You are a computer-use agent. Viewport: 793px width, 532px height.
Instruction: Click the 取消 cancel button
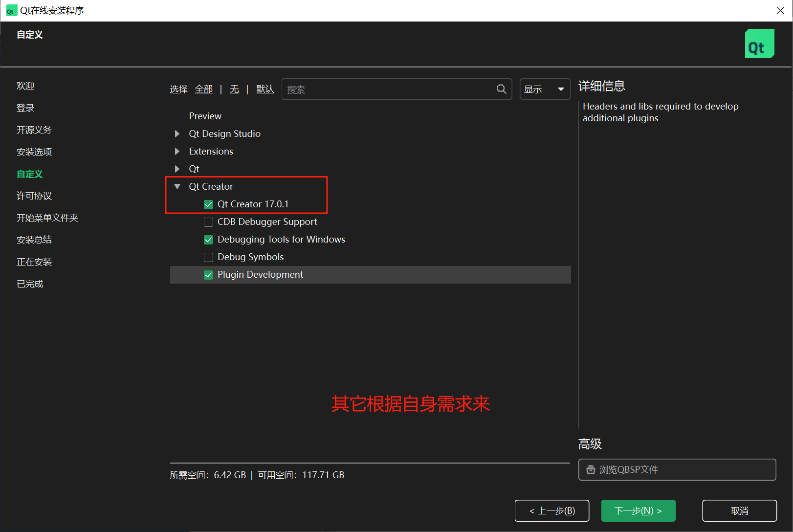click(x=739, y=510)
